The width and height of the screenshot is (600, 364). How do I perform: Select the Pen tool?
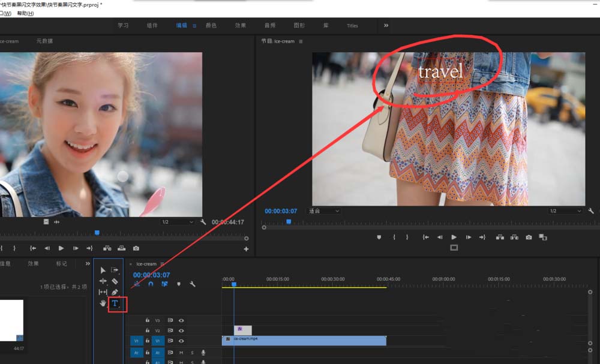(x=115, y=292)
